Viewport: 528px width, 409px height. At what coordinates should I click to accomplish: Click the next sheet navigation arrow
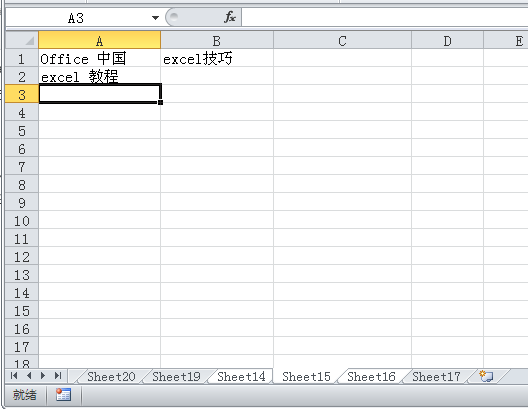pos(43,376)
